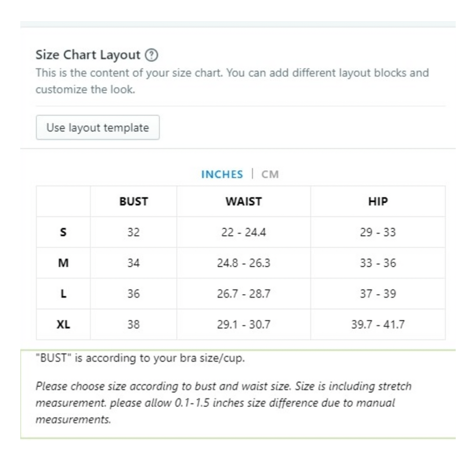Switch size chart units to CM
Image resolution: width=476 pixels, height=476 pixels.
click(x=270, y=175)
